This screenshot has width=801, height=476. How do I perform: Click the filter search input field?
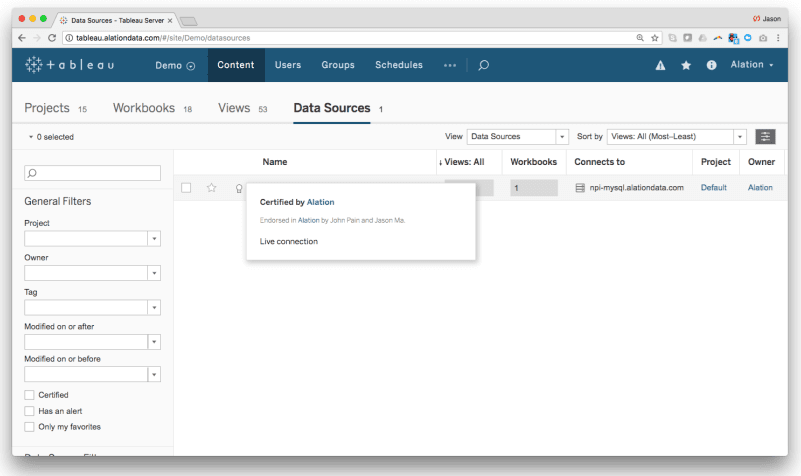coord(92,173)
